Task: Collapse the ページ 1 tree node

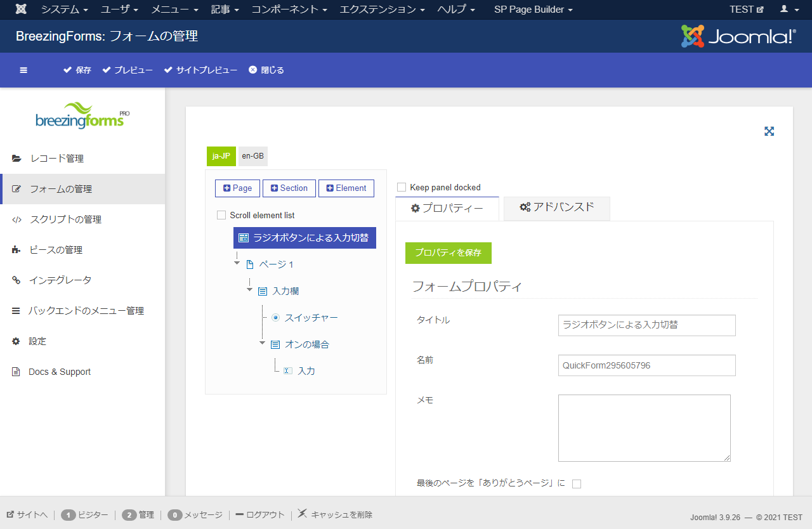Action: pos(237,263)
